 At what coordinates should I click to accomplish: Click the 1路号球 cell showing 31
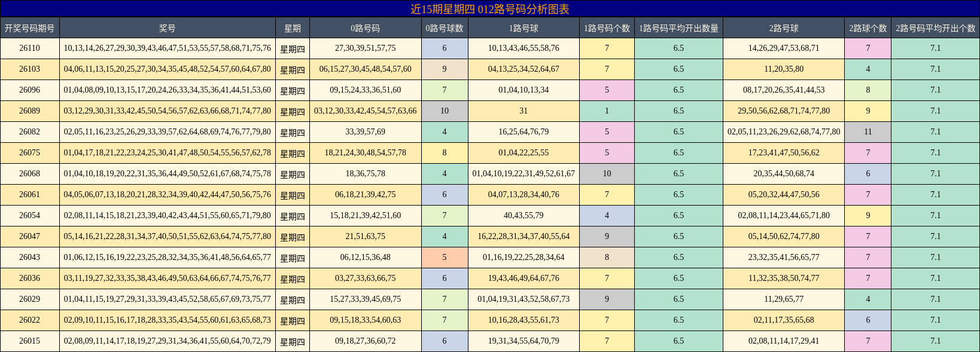524,111
